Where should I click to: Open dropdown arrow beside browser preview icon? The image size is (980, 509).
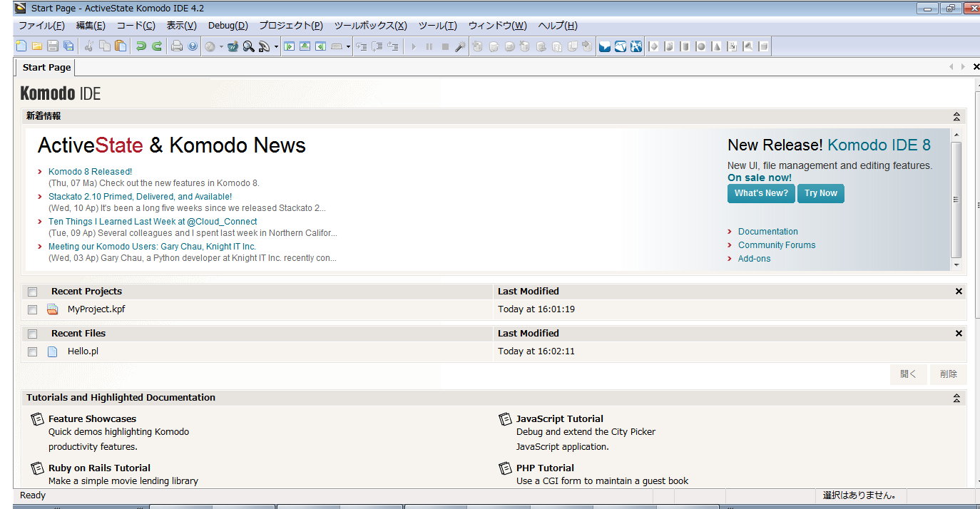[221, 46]
